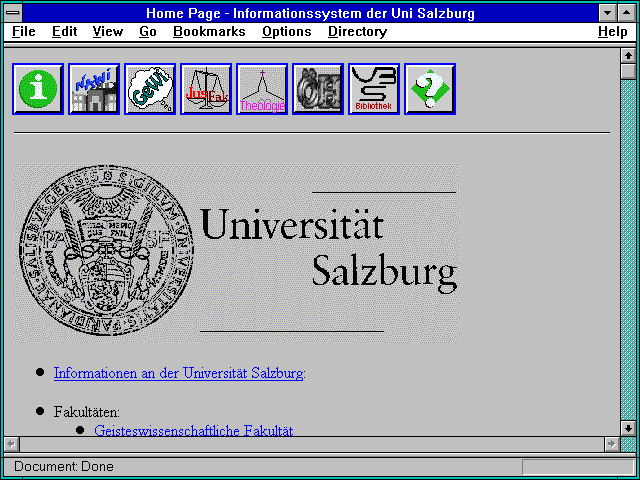Click the Jus Fak scales icon
The width and height of the screenshot is (640, 480).
coord(206,89)
